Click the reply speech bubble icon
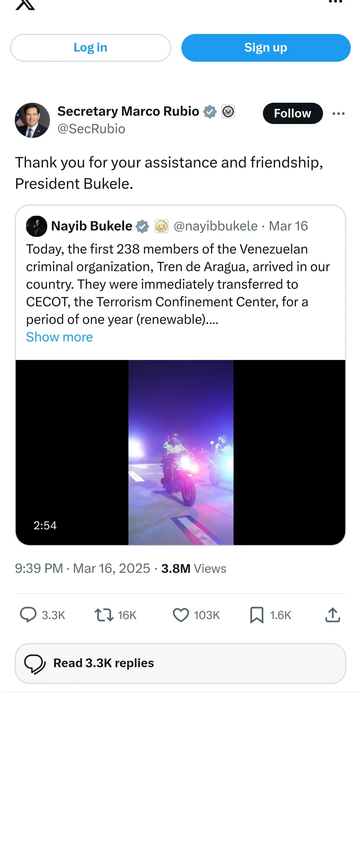361x868 pixels. [x=28, y=615]
